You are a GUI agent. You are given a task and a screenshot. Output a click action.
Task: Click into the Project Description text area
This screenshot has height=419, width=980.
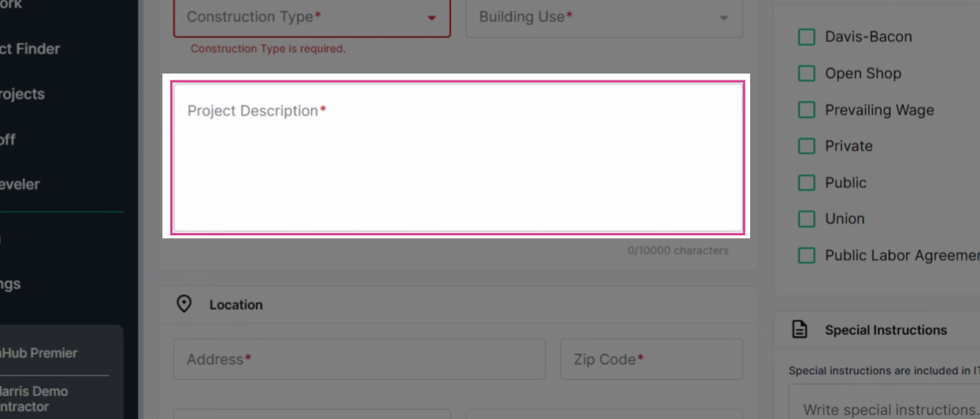457,156
